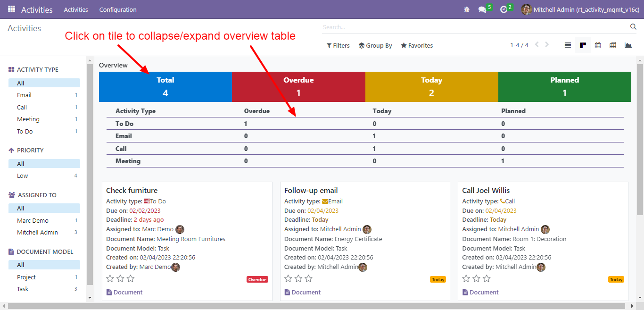This screenshot has height=310, width=644.
Task: Click the green Planned tile
Action: (565, 87)
